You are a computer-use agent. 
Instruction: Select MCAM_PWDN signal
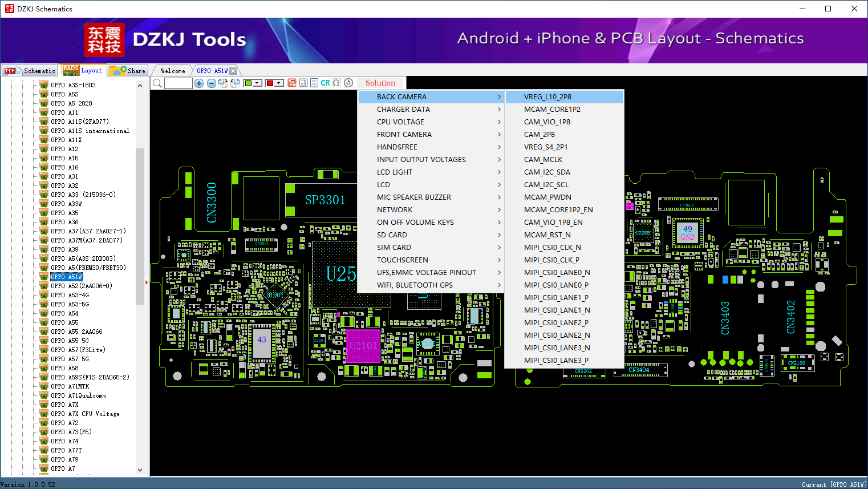pos(564,197)
